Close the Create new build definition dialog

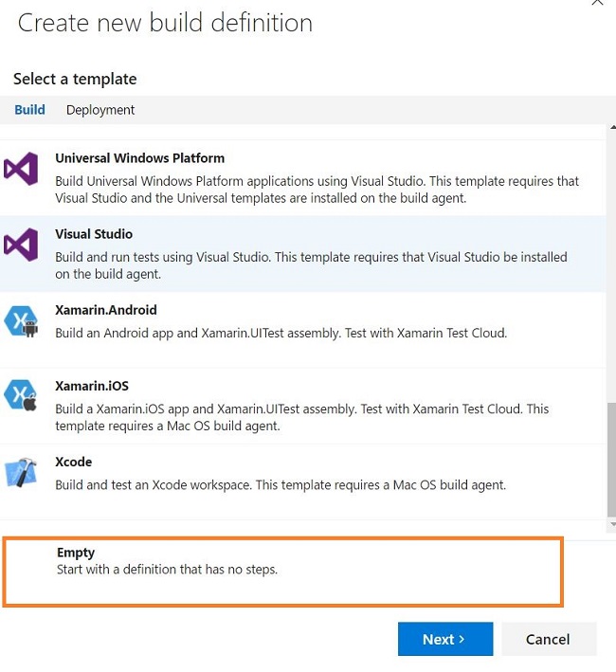(x=597, y=4)
